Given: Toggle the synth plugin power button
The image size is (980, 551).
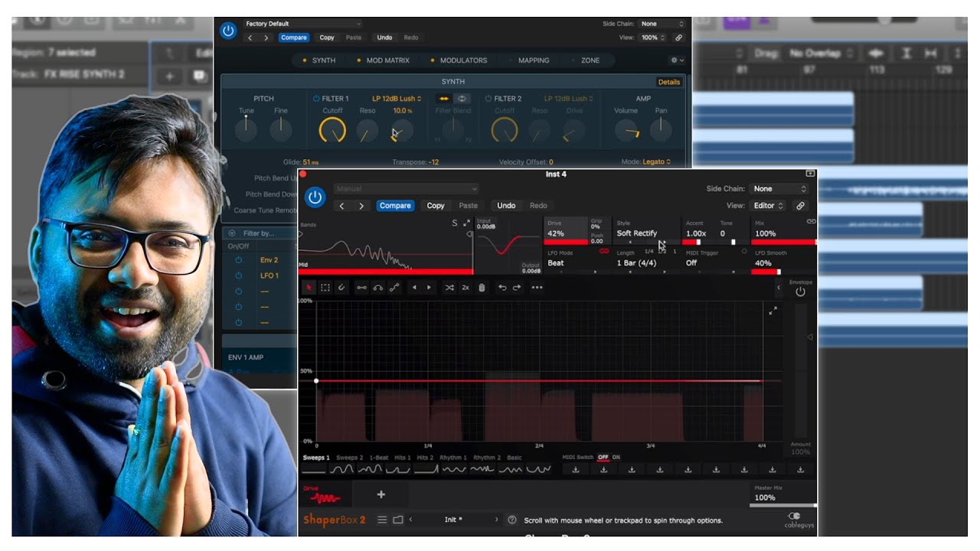Looking at the screenshot, I should (x=227, y=31).
